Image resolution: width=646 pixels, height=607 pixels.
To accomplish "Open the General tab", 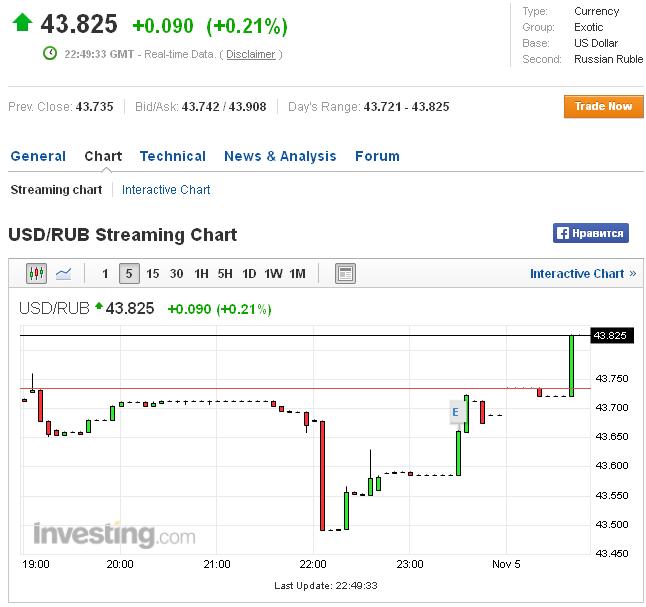I will [x=38, y=156].
